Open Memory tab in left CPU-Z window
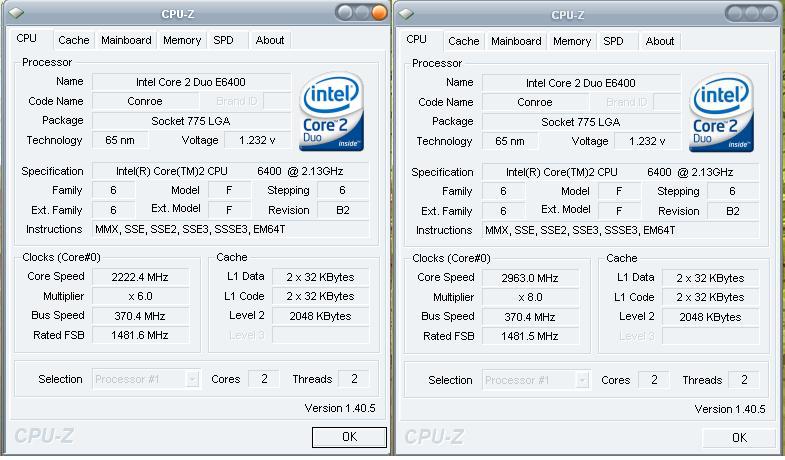The width and height of the screenshot is (785, 460). point(182,40)
